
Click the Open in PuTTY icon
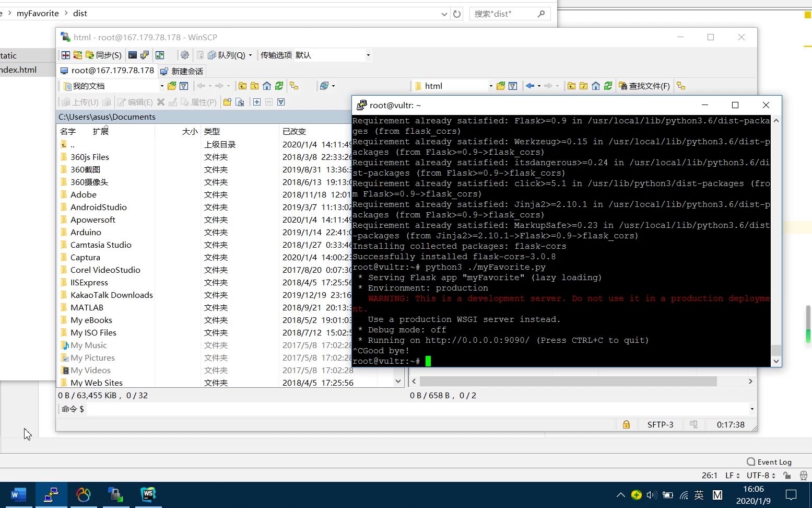point(145,55)
